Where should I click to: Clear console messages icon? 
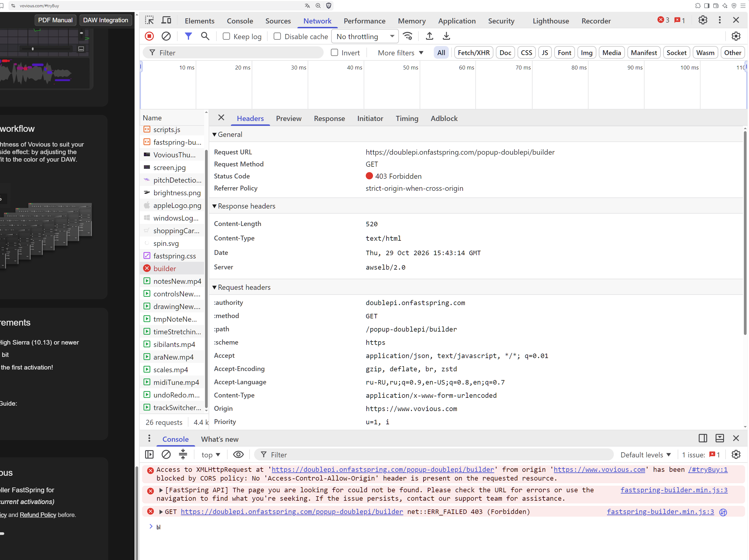coord(166,454)
